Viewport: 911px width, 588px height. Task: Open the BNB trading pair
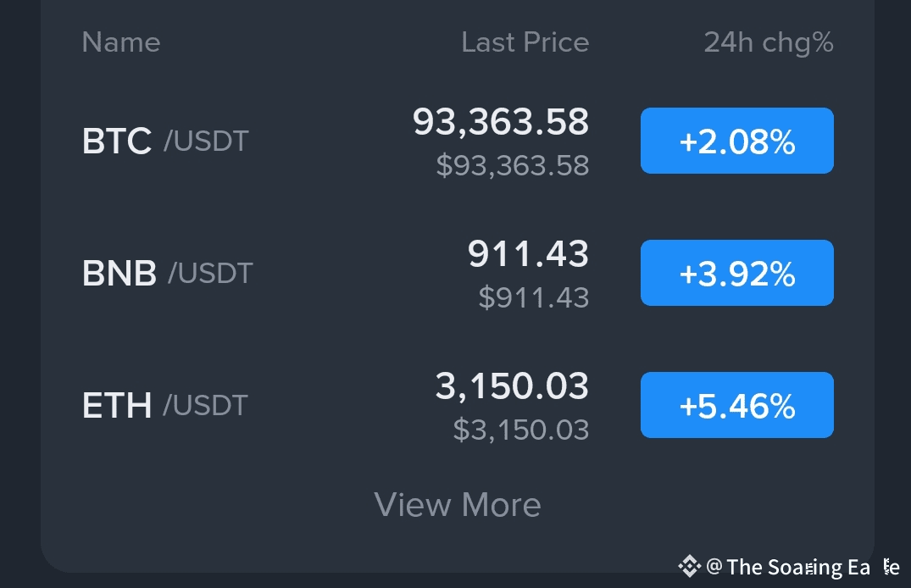(x=119, y=273)
